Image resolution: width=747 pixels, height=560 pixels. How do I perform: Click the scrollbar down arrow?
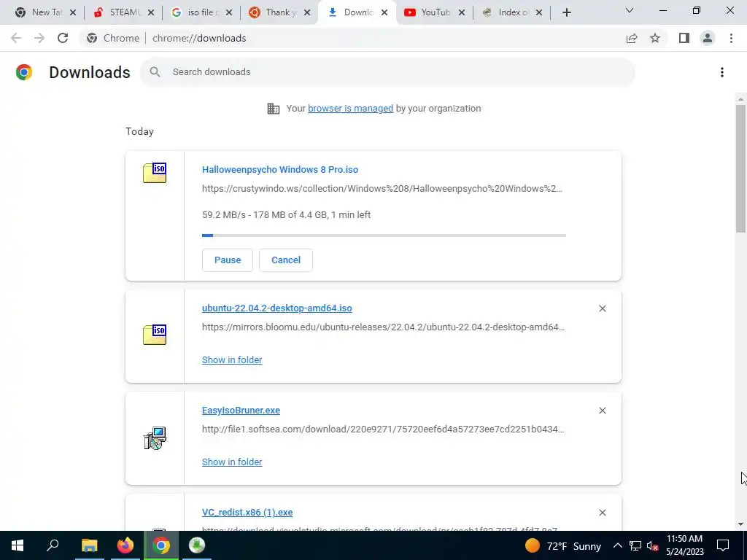tap(740, 524)
